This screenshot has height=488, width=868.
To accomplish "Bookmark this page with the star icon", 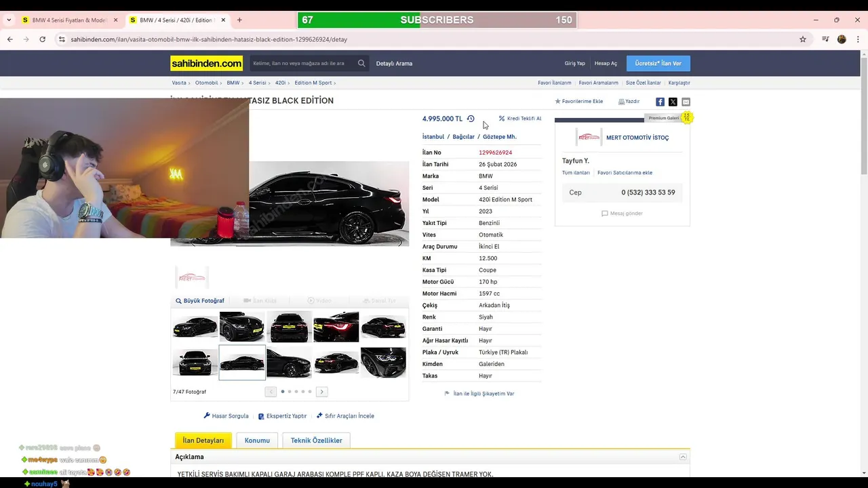I will 803,39.
